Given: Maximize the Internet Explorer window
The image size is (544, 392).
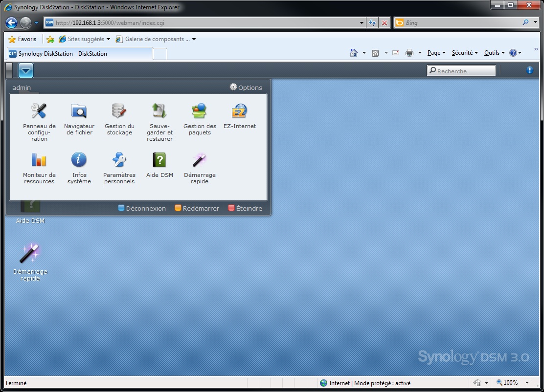Looking at the screenshot, I should click(x=511, y=5).
